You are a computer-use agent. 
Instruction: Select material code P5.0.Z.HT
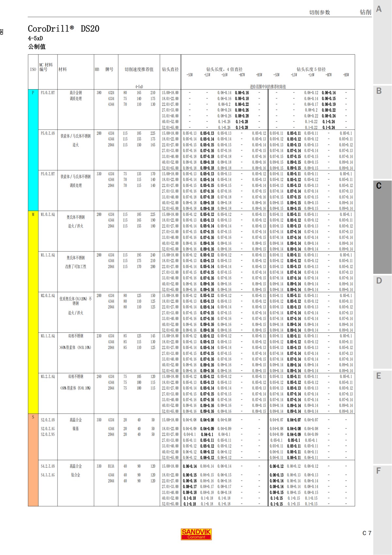click(x=48, y=174)
